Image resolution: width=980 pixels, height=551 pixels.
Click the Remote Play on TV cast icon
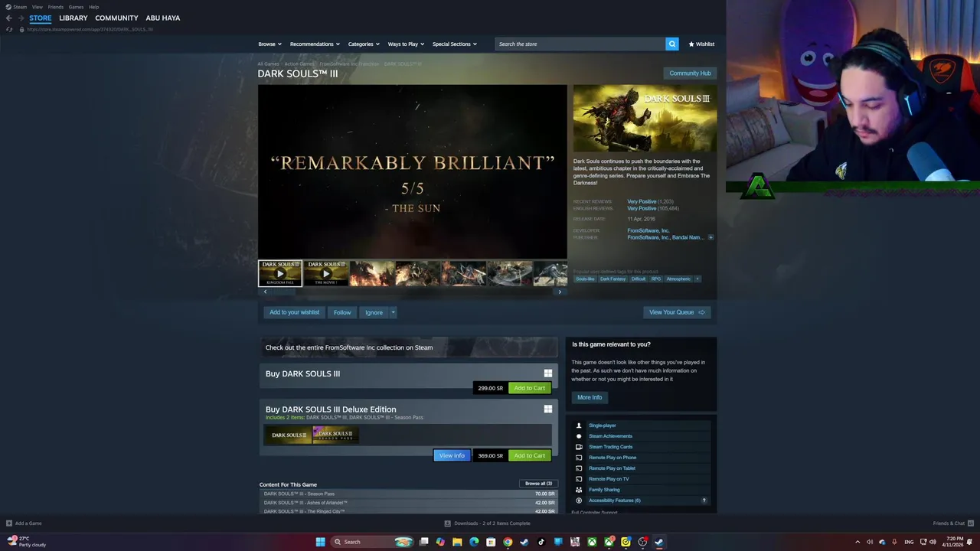coord(579,479)
